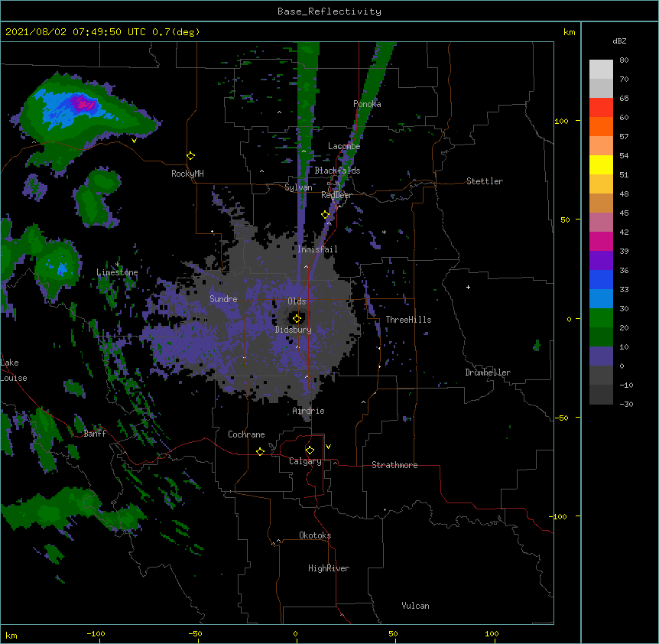Click the asterisk marker above Limestone
Viewport: 659px width, 644px height.
(x=117, y=265)
